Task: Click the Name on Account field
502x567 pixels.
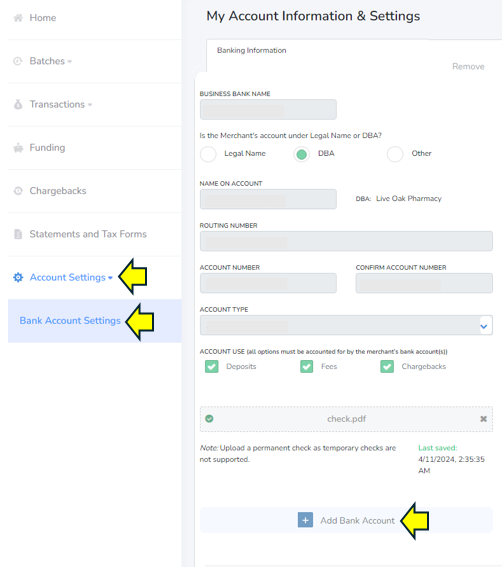Action: [x=268, y=199]
